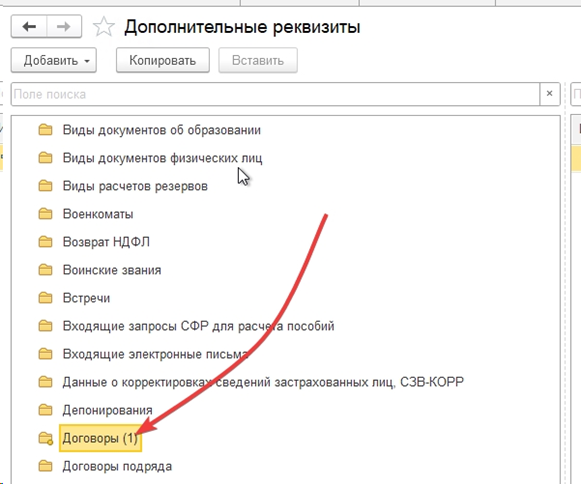Image resolution: width=581 pixels, height=484 pixels.
Task: Select Воинские звания in list
Action: coord(112,270)
